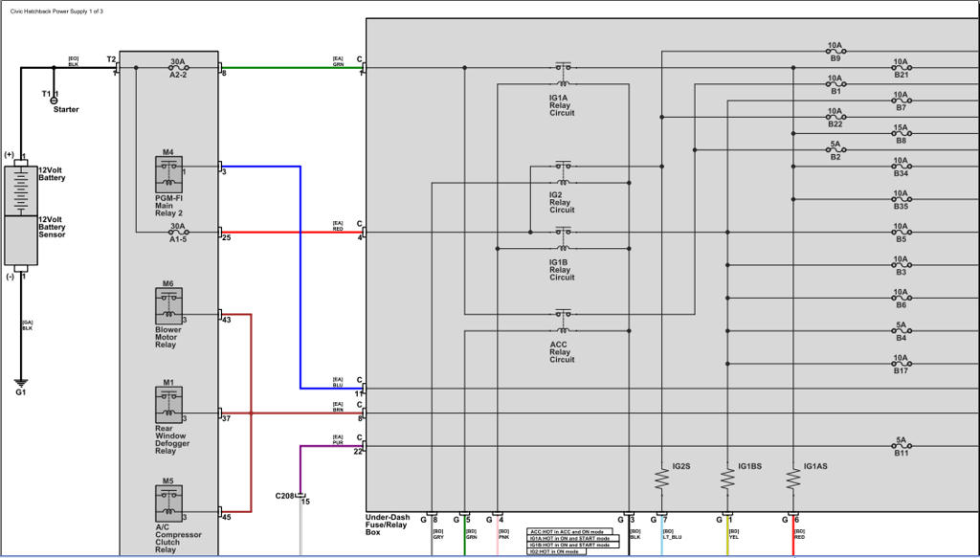The image size is (980, 558).
Task: Click the M4 PGM-FI Main Relay 2 symbol
Action: point(168,174)
